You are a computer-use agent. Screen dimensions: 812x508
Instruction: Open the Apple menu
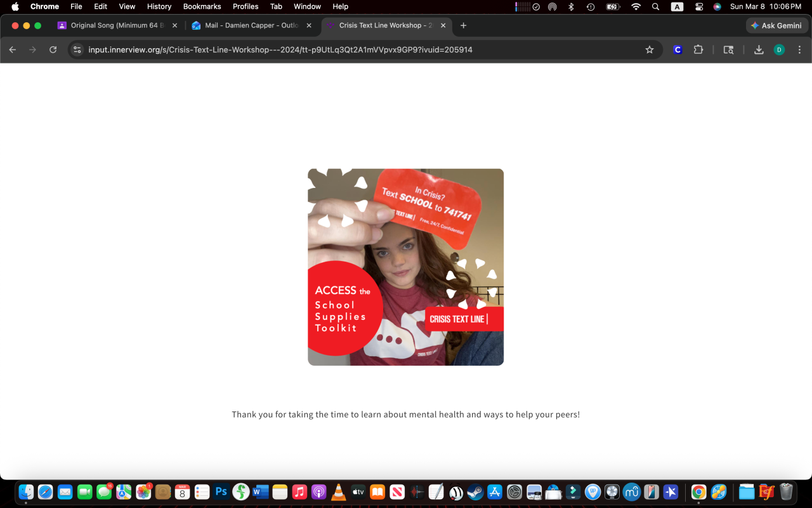15,6
